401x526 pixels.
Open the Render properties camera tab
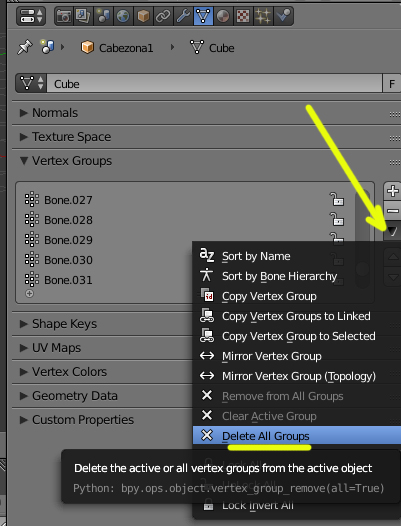(x=64, y=16)
